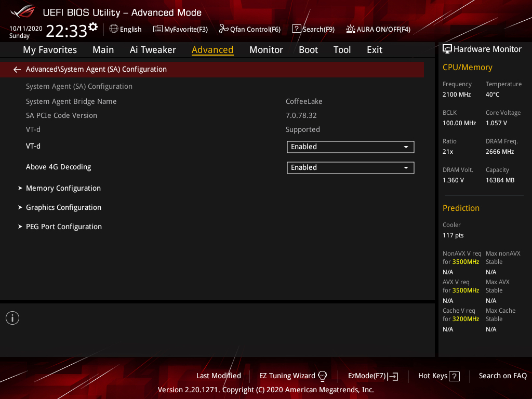Screen dimensions: 532x399
Task: Open the Exit tab
Action: click(x=375, y=50)
